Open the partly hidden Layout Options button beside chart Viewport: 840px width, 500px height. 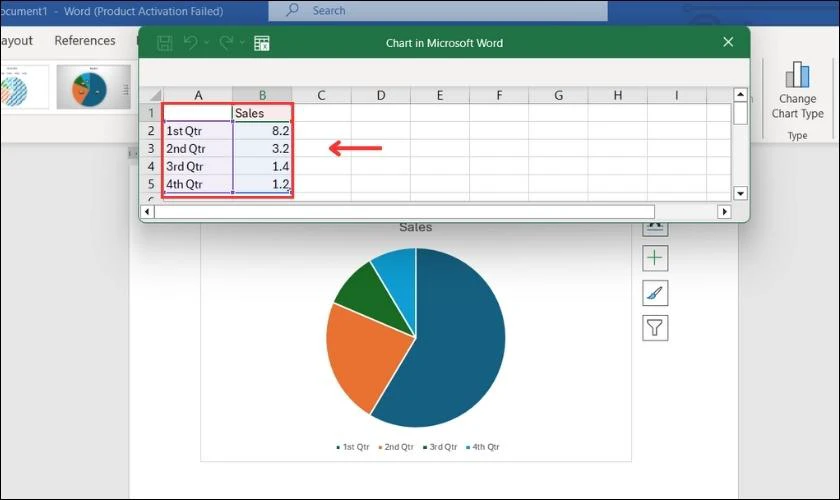[655, 229]
